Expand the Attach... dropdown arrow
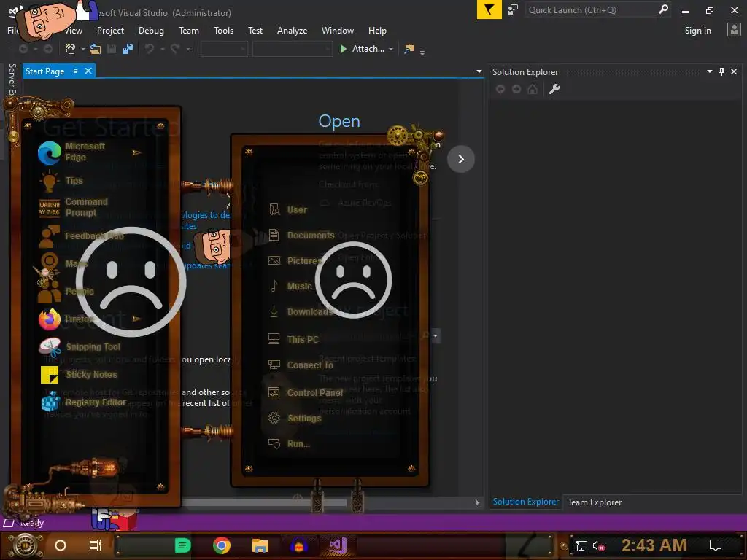The height and width of the screenshot is (560, 747). [391, 49]
